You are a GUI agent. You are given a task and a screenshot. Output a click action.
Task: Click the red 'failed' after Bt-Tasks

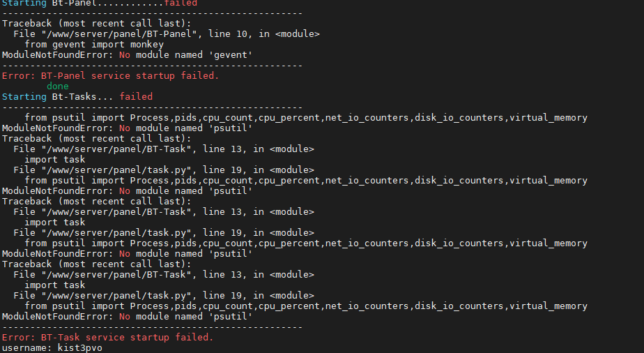(x=136, y=97)
